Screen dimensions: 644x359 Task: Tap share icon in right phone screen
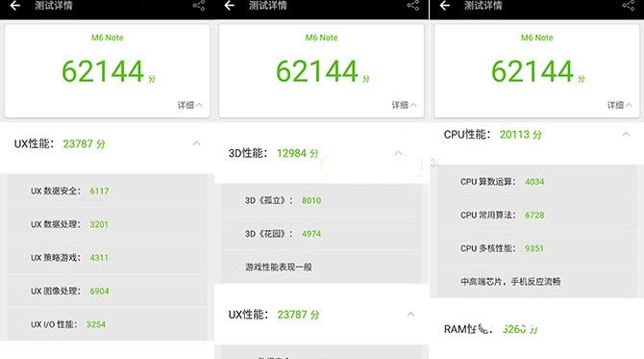pyautogui.click(x=629, y=6)
